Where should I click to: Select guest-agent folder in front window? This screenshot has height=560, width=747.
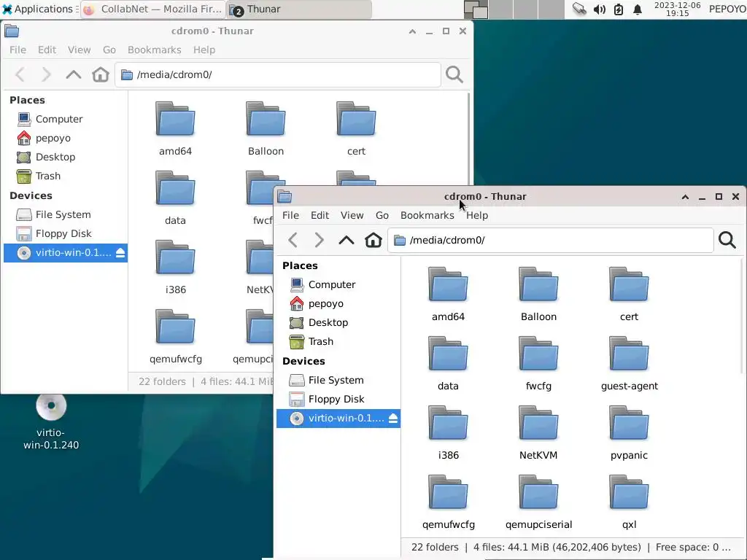629,364
